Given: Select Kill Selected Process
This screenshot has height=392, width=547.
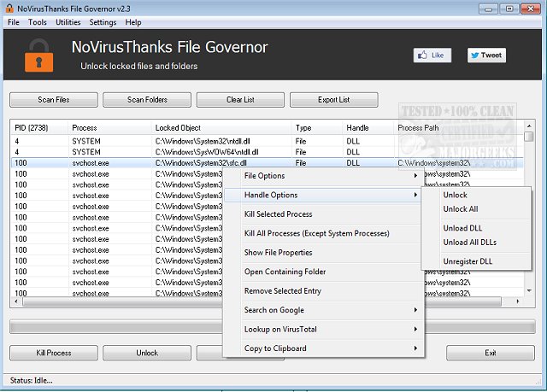Looking at the screenshot, I should (279, 214).
